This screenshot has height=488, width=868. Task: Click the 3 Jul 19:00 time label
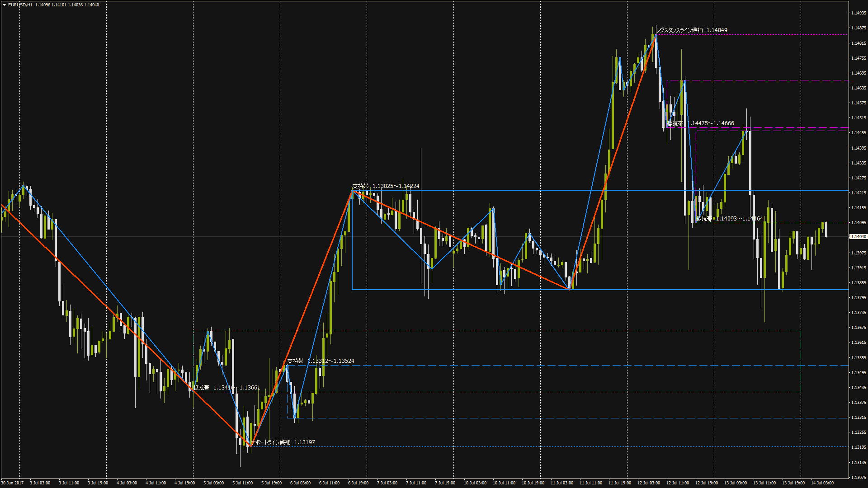pyautogui.click(x=98, y=483)
